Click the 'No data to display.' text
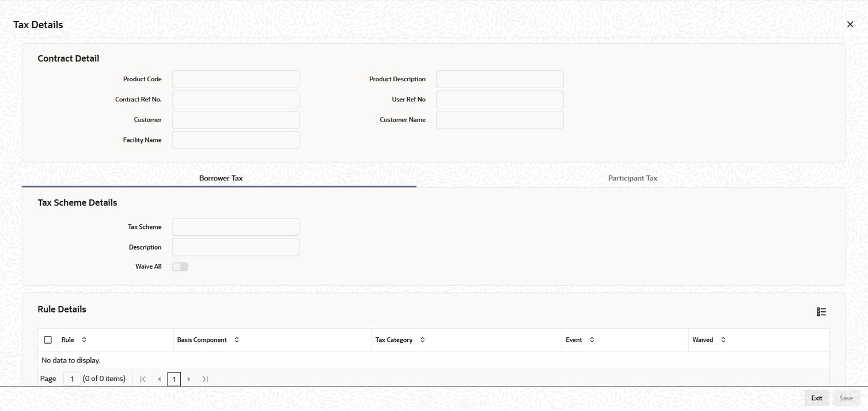The image size is (868, 411). pos(71,360)
